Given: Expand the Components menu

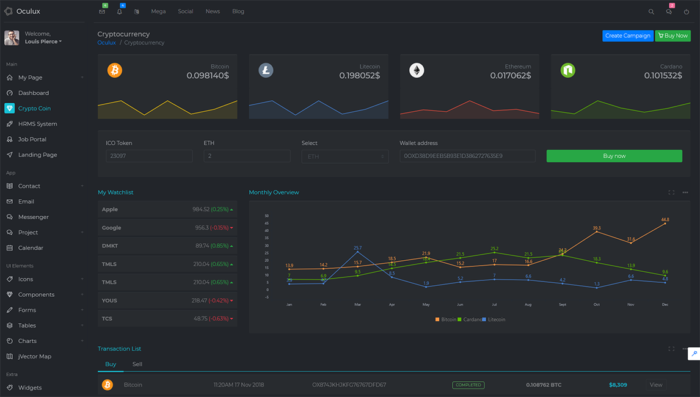Looking at the screenshot, I should (x=45, y=294).
